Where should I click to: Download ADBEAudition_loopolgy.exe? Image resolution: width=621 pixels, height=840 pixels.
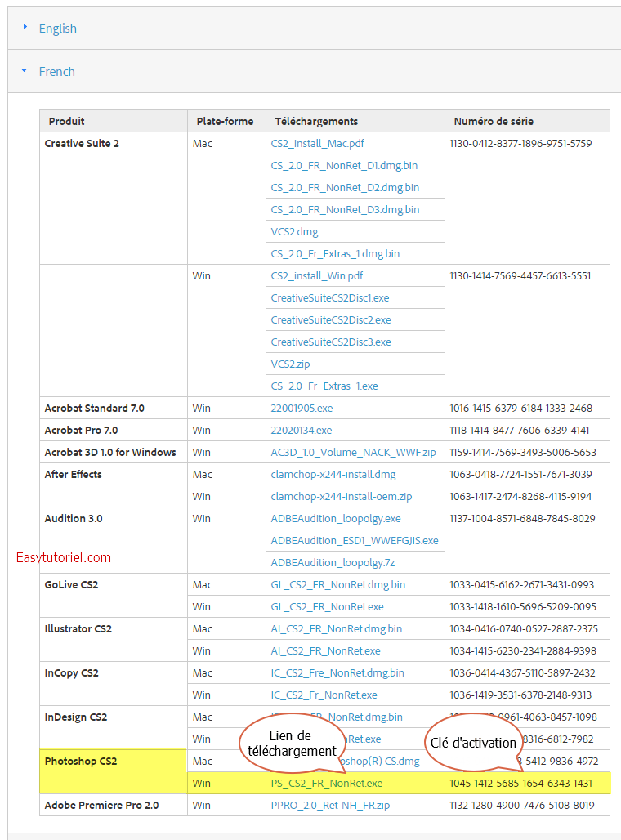point(335,519)
